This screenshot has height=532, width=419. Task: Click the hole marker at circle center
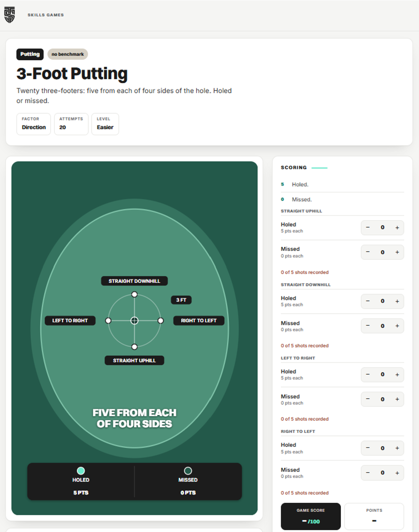[x=134, y=321]
